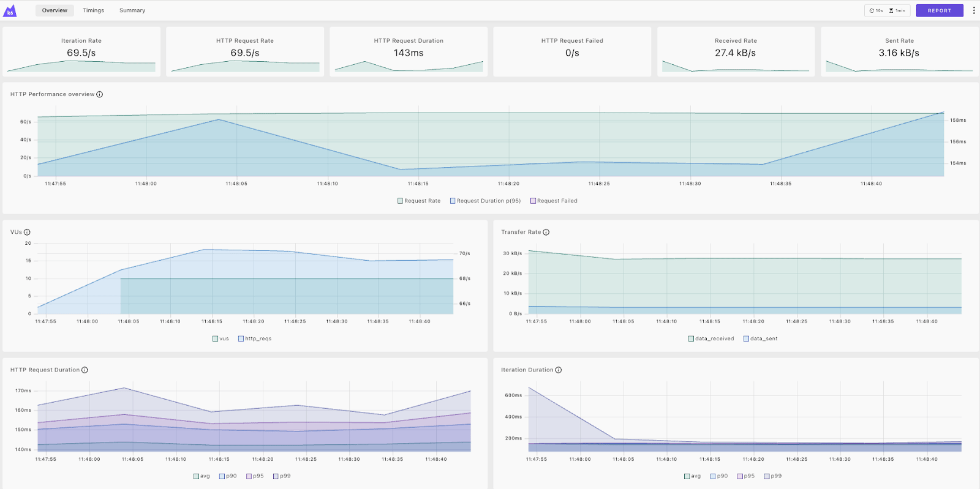Click the HTTP Request Rate card
This screenshot has height=489, width=980.
245,51
